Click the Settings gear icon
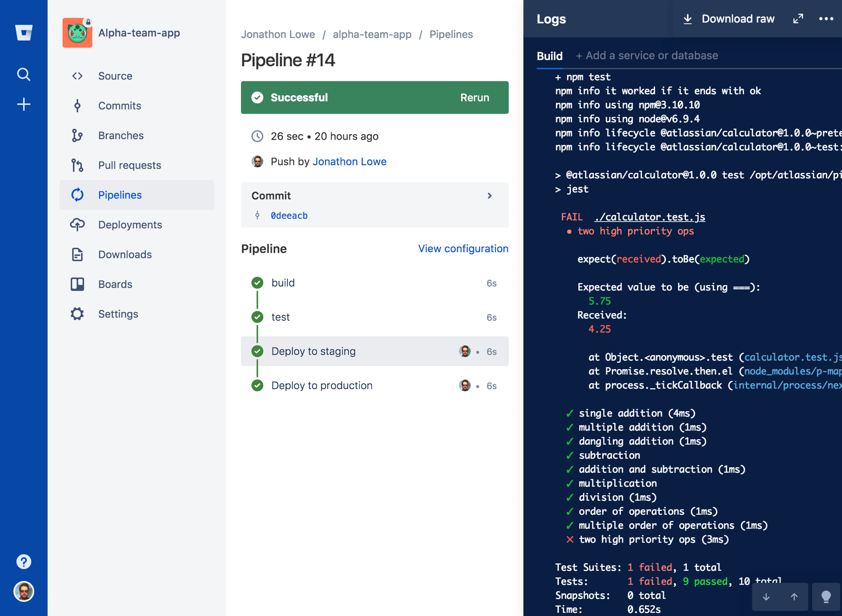Image resolution: width=842 pixels, height=616 pixels. point(77,314)
